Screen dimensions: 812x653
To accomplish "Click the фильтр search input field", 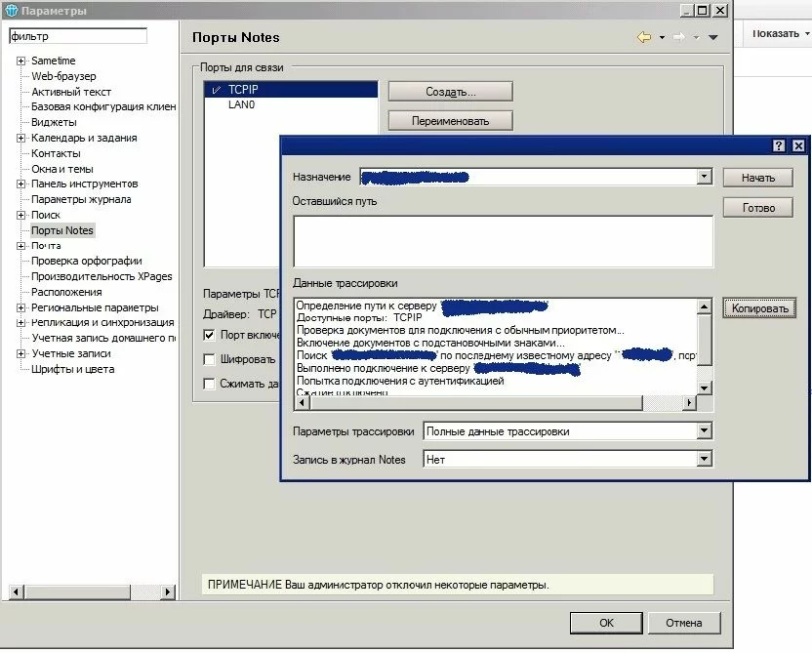I will click(x=78, y=35).
